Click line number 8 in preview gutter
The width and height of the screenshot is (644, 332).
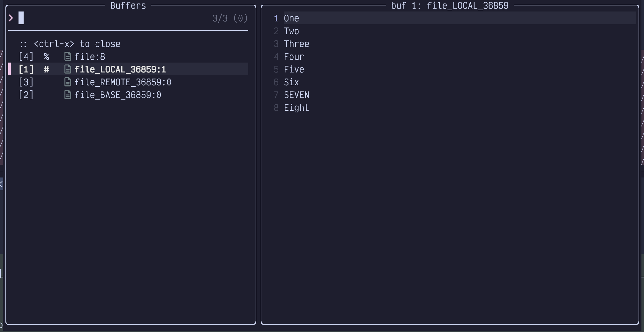coord(276,108)
